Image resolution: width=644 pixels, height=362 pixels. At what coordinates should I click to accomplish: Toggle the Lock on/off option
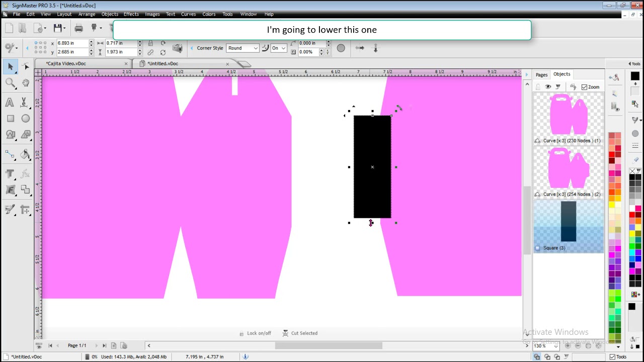click(x=256, y=333)
